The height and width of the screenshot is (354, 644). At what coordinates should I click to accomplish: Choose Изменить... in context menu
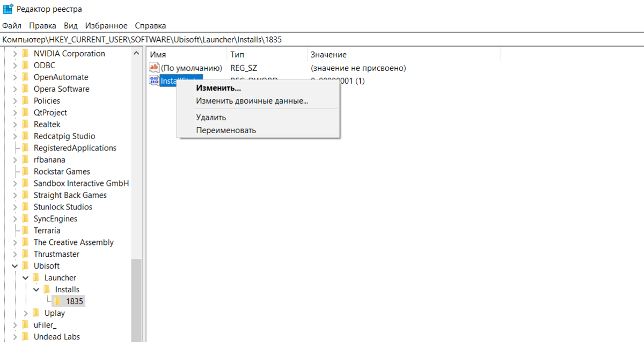(218, 88)
